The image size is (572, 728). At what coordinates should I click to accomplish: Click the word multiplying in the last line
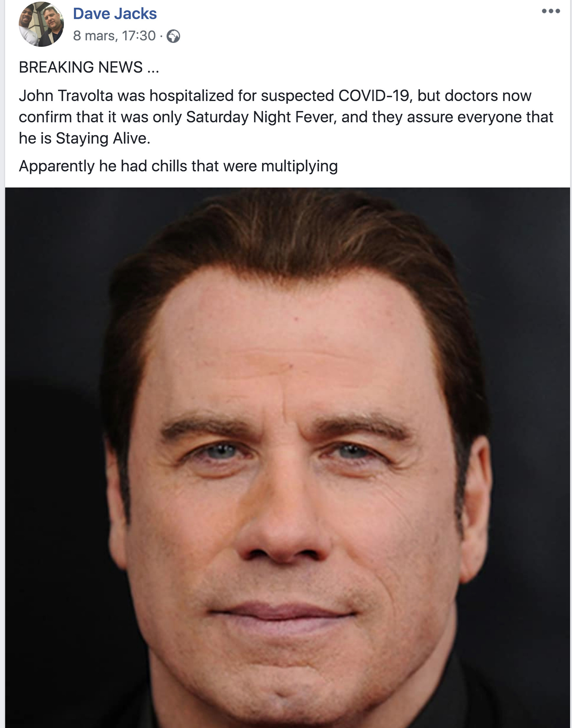click(x=299, y=166)
